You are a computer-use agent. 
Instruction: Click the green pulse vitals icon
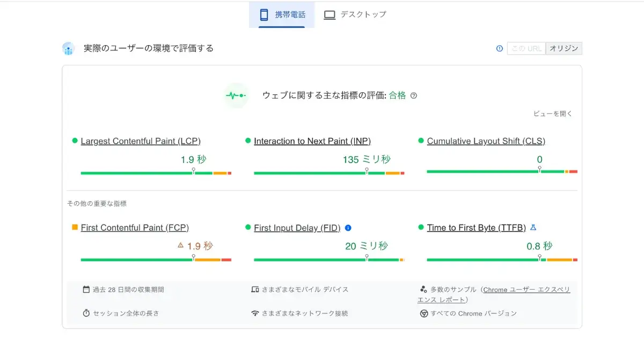coord(236,95)
